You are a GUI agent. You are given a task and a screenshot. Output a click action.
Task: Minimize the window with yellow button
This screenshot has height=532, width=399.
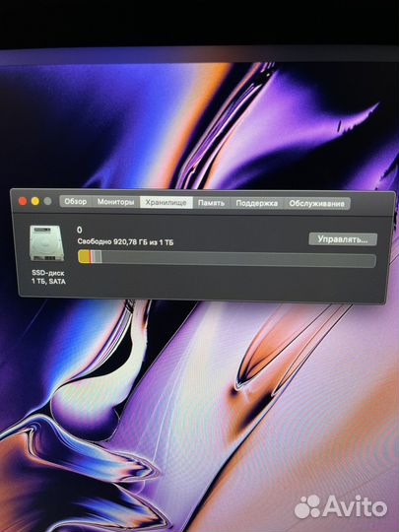tap(35, 201)
